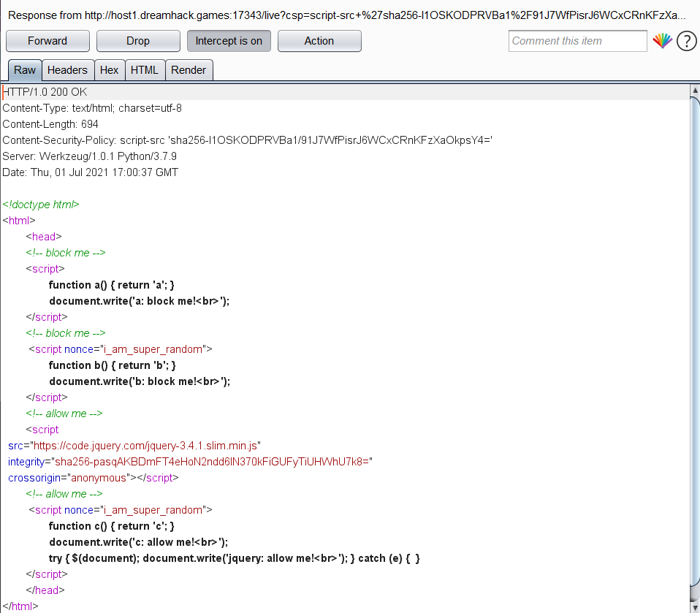
Task: Click the scrollbar down arrow
Action: click(x=695, y=608)
